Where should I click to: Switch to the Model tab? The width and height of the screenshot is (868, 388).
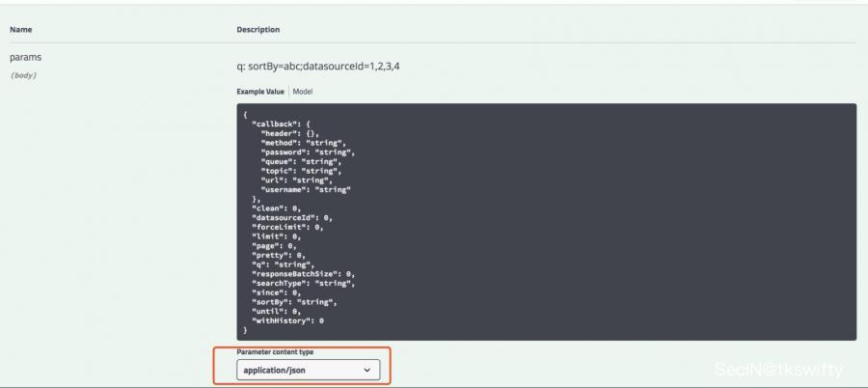[x=302, y=92]
